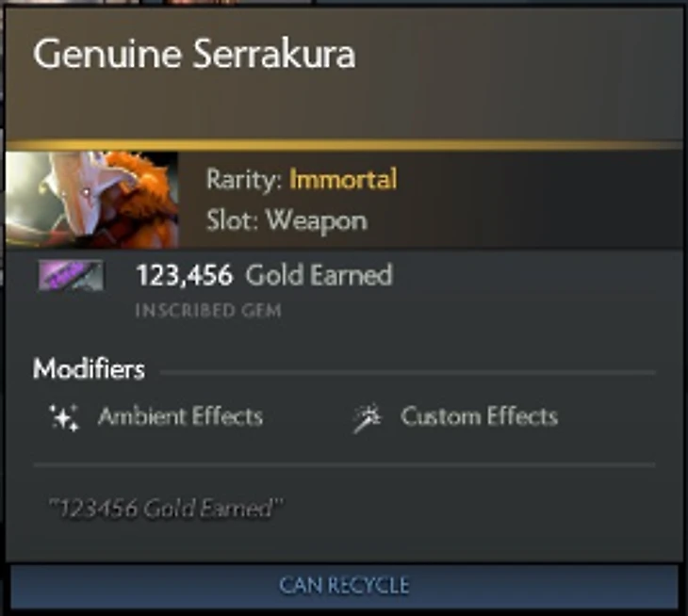Click the Custom Effects wand icon

point(368,418)
